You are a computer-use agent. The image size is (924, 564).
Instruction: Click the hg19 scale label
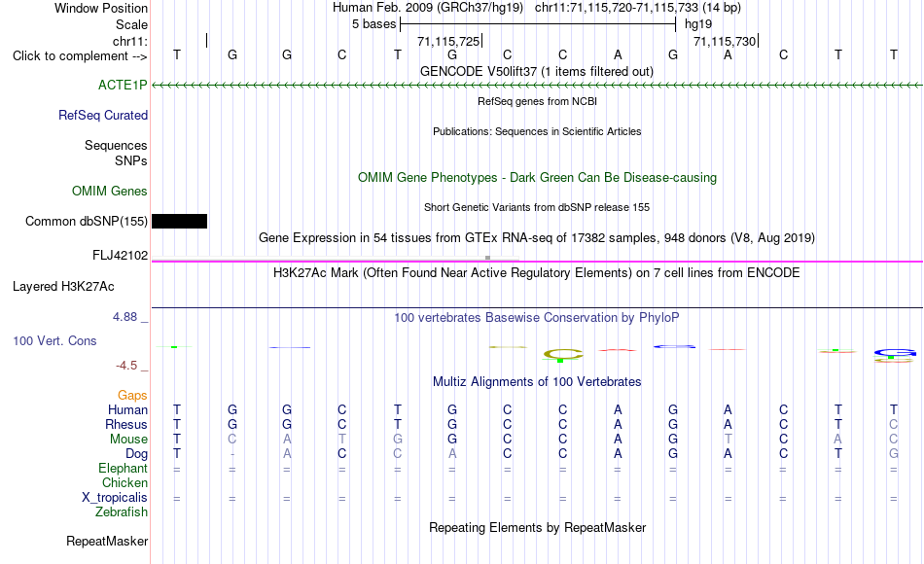pos(698,24)
